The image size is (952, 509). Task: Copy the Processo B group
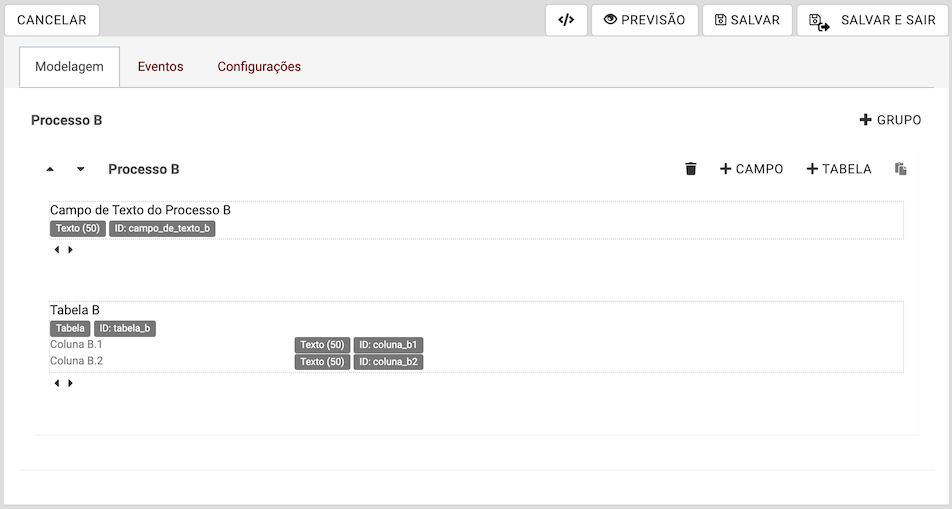click(901, 169)
